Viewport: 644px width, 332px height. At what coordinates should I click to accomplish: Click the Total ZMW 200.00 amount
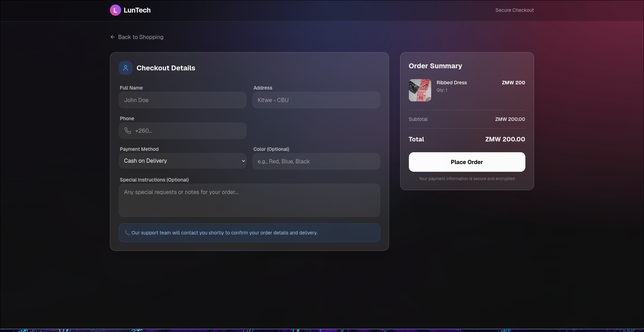[505, 139]
